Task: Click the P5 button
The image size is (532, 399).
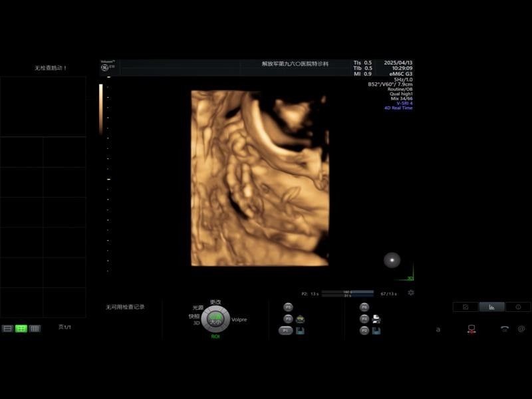Action: click(288, 307)
